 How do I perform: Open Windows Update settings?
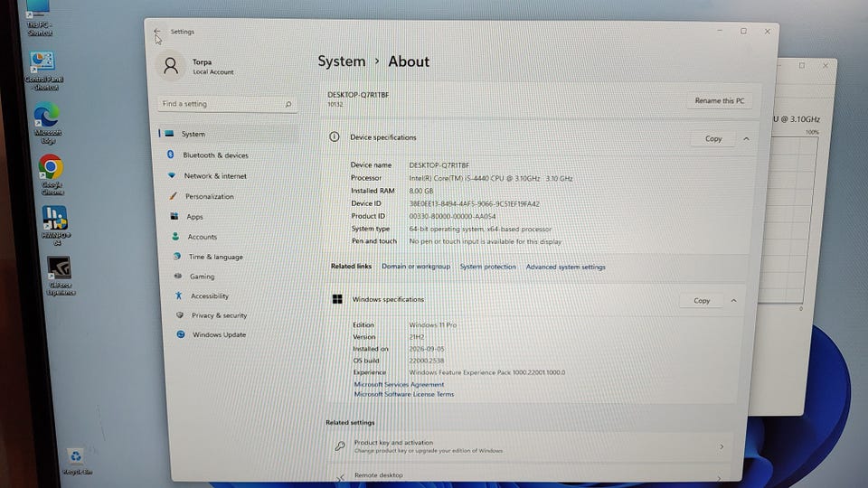[219, 334]
